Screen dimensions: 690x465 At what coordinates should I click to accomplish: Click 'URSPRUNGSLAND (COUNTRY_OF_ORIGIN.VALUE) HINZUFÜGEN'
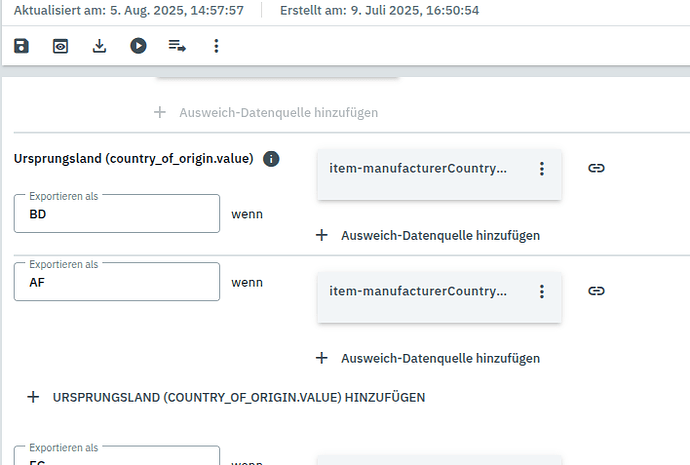tap(227, 397)
